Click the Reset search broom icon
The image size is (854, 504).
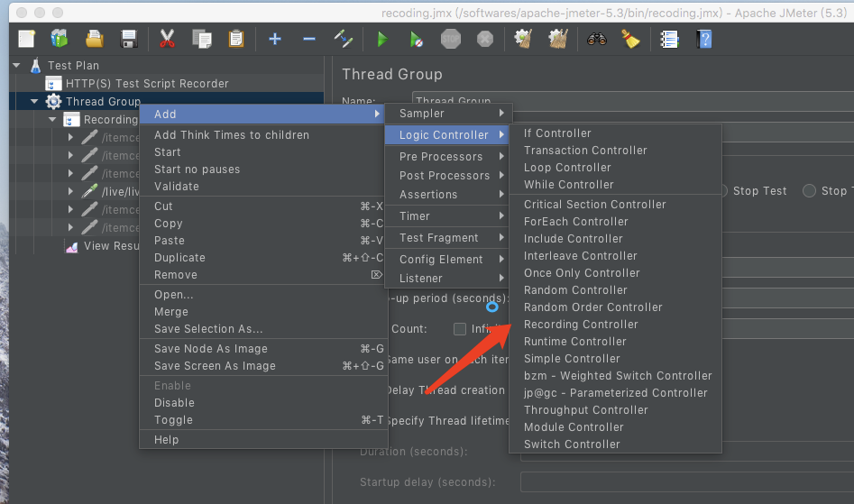click(x=630, y=39)
